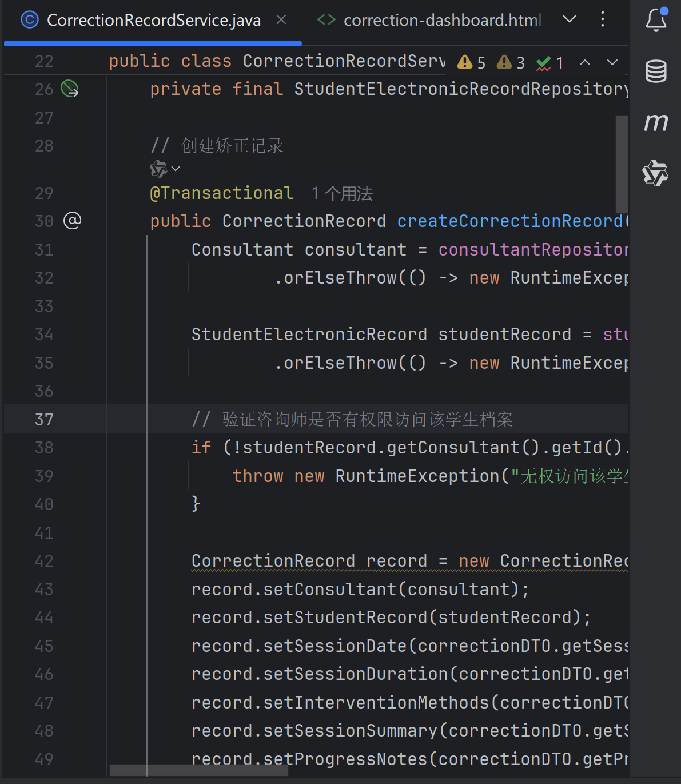
Task: Click the horizontal scrollbar at editor bottom
Action: pos(198,771)
